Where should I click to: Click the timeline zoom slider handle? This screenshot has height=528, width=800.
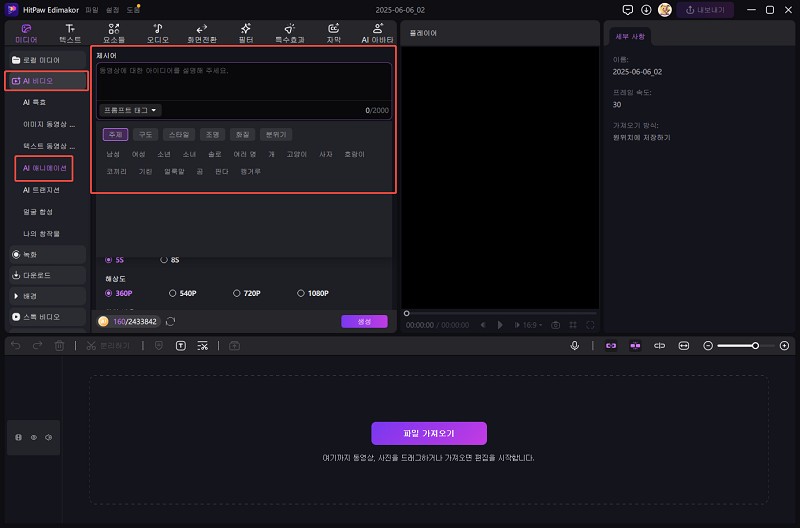755,345
